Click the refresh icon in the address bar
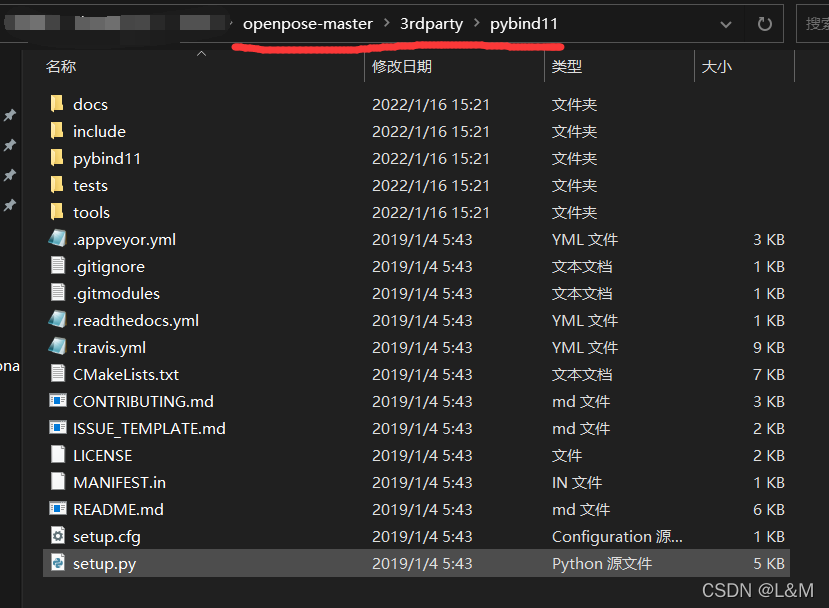The width and height of the screenshot is (829, 608). point(765,23)
